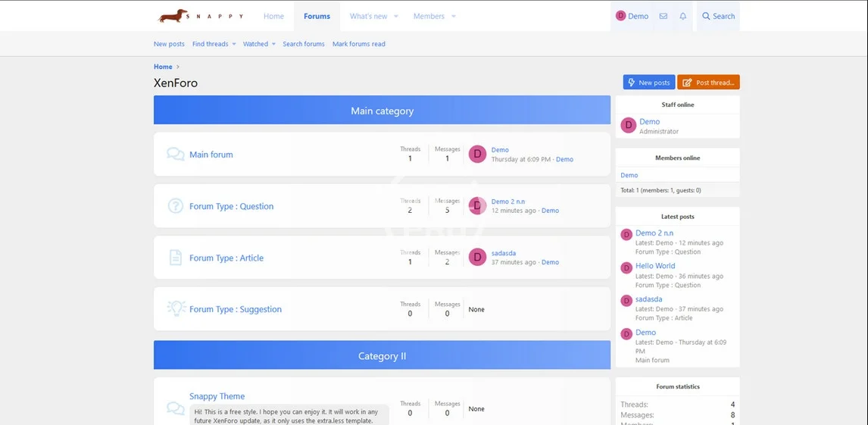Go to the Home navigation tab
The height and width of the screenshot is (425, 868).
click(273, 16)
